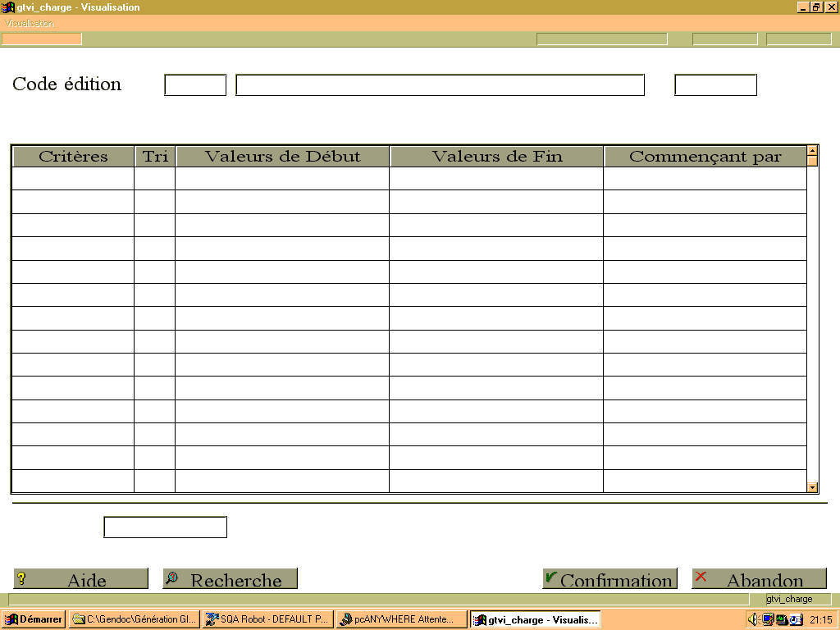Open the Gendoc folder taskbar item

tap(135, 619)
